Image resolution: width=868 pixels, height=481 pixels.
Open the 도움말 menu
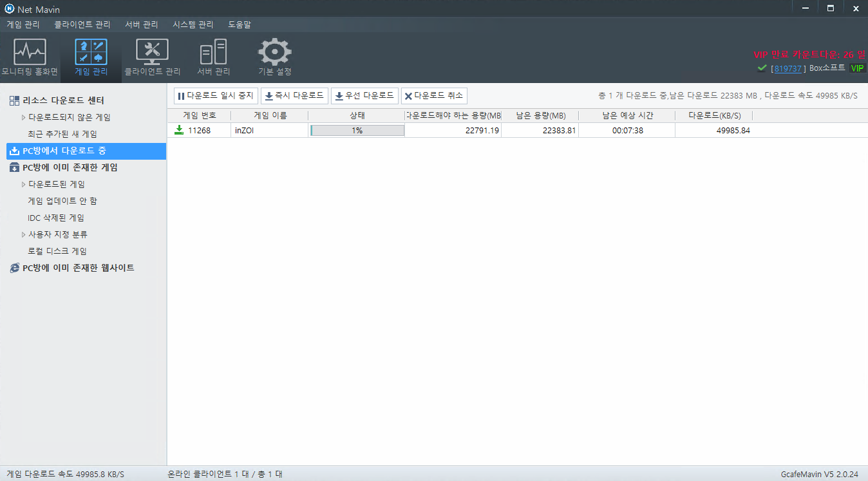[x=240, y=24]
